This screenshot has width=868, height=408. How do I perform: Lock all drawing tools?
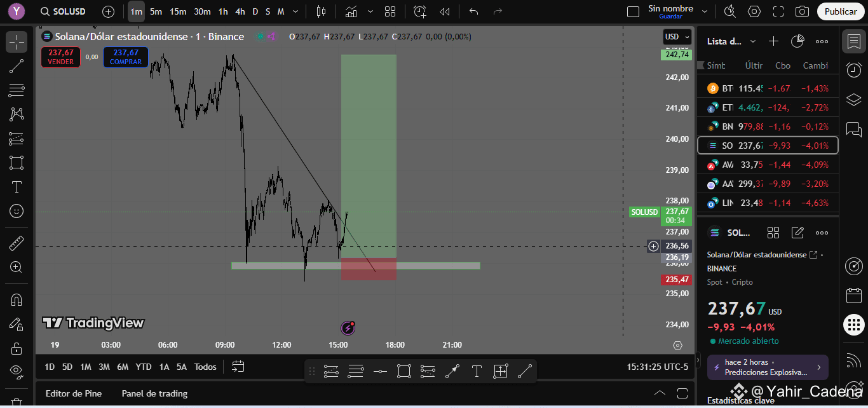coord(17,348)
